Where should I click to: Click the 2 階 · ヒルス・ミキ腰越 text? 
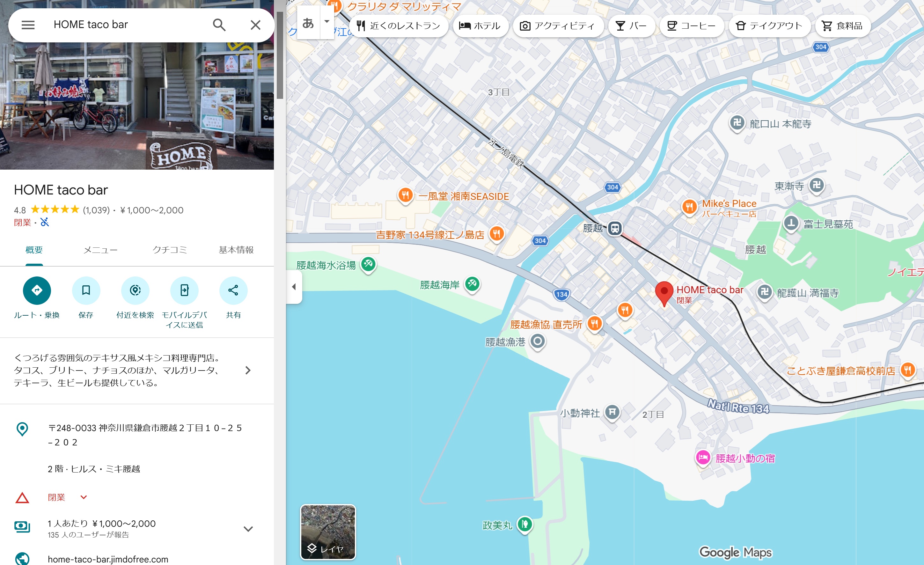[94, 469]
